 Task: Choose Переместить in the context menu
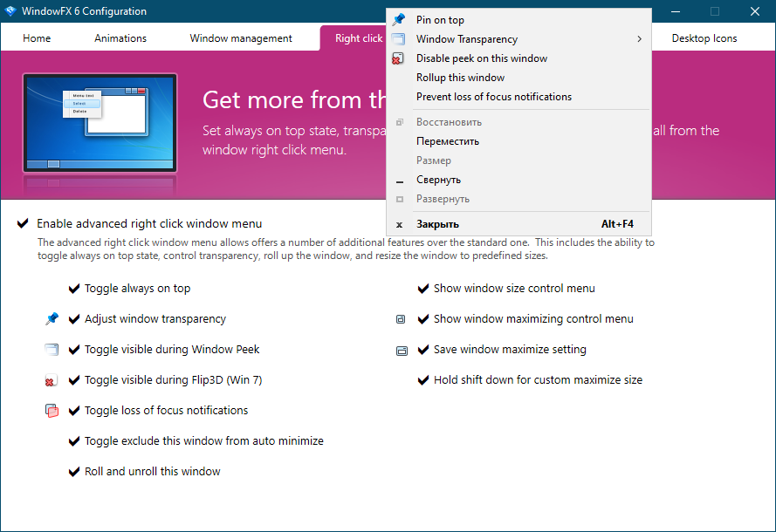[518, 141]
